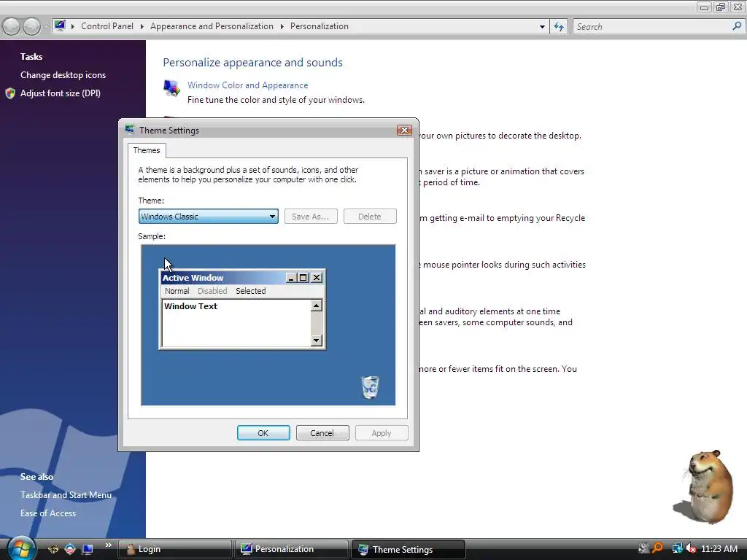Click the network tray icon
This screenshot has width=747, height=560.
676,548
